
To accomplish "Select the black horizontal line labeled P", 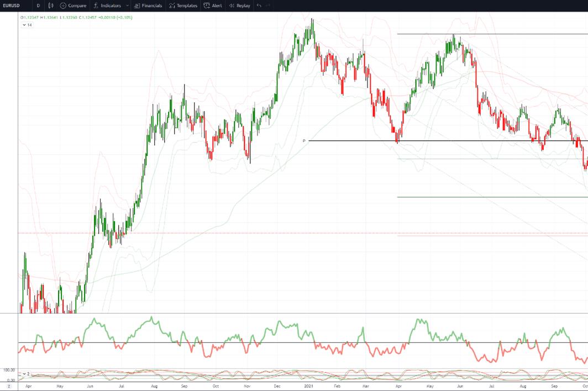I will (x=448, y=141).
